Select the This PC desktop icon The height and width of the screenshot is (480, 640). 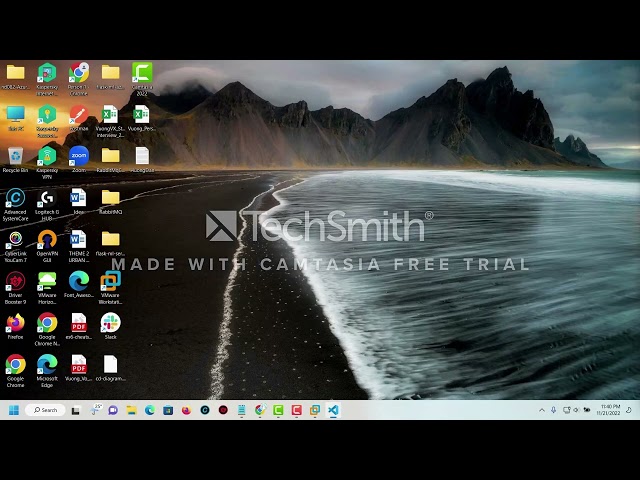point(15,115)
